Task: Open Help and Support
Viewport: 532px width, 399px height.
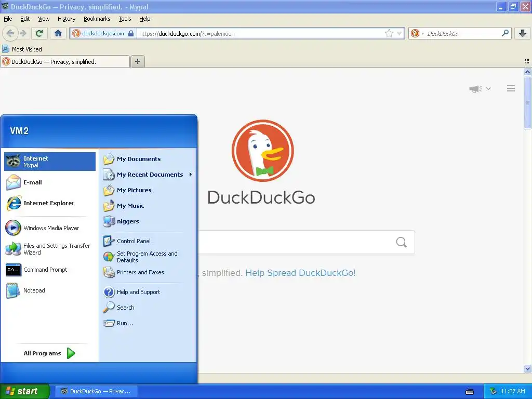Action: tap(148, 292)
